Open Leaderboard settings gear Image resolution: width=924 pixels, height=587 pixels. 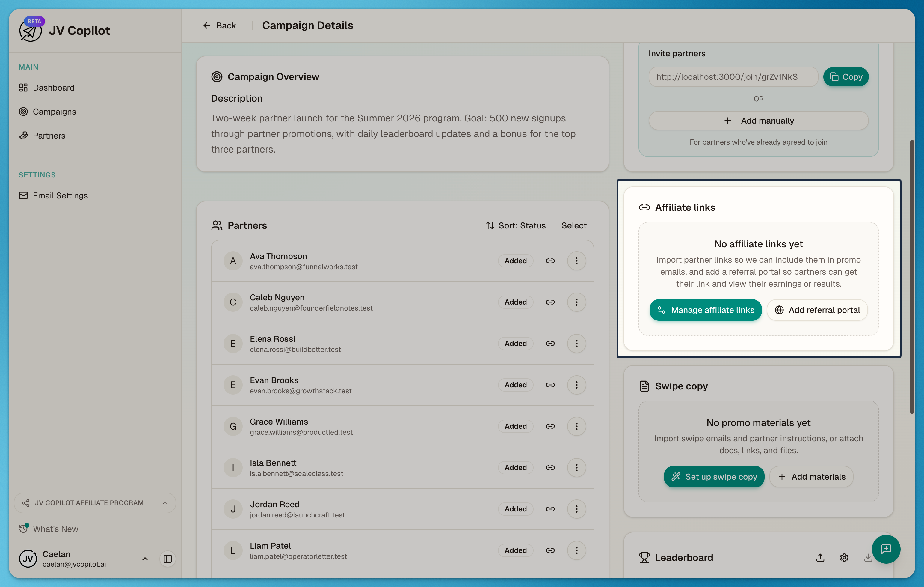pos(844,557)
